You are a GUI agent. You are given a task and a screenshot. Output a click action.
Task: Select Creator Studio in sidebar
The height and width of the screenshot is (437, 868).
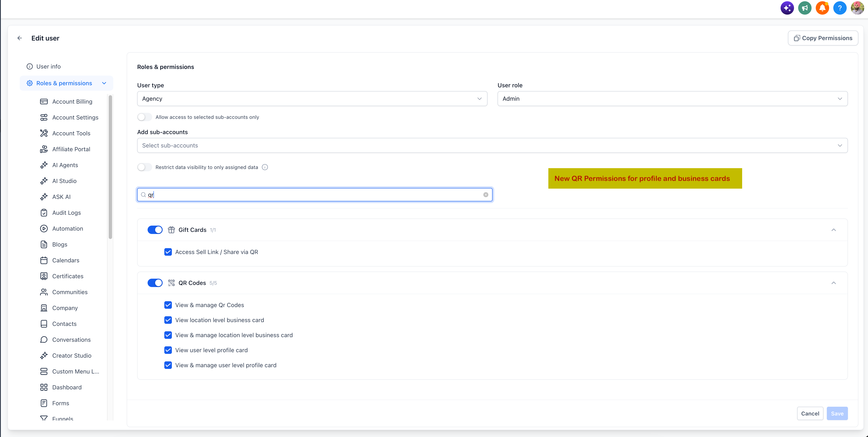(x=72, y=356)
